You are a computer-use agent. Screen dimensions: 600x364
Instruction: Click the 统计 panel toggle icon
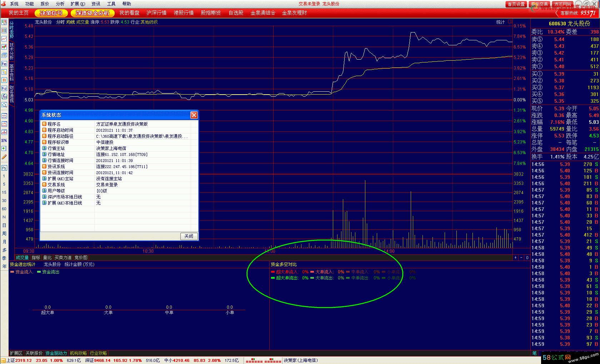click(510, 21)
